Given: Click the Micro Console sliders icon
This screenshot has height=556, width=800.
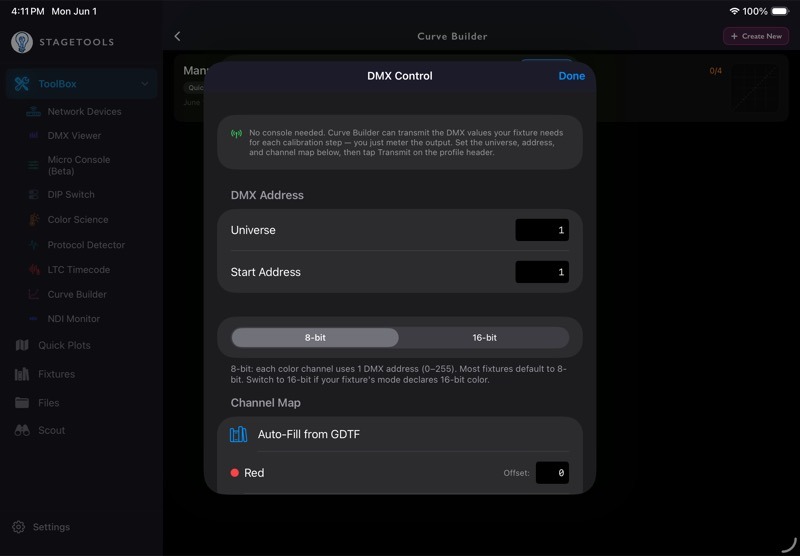Looking at the screenshot, I should (x=34, y=165).
